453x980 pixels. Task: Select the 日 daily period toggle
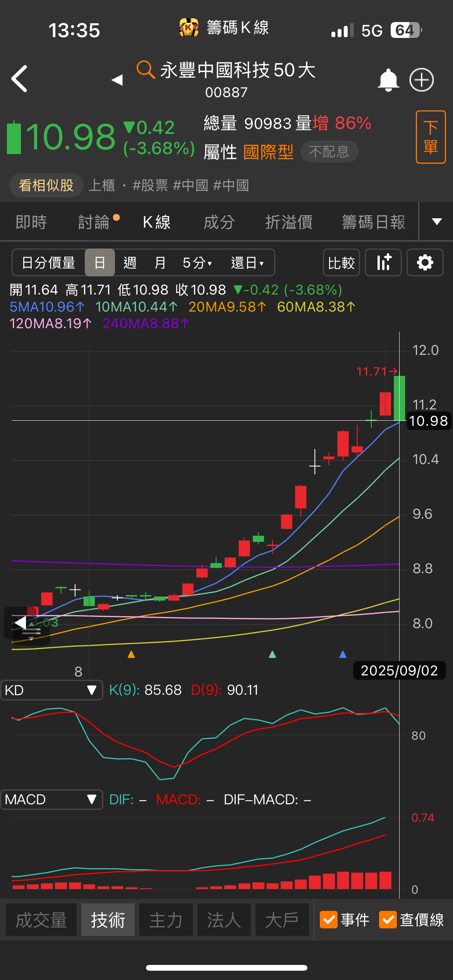(100, 262)
